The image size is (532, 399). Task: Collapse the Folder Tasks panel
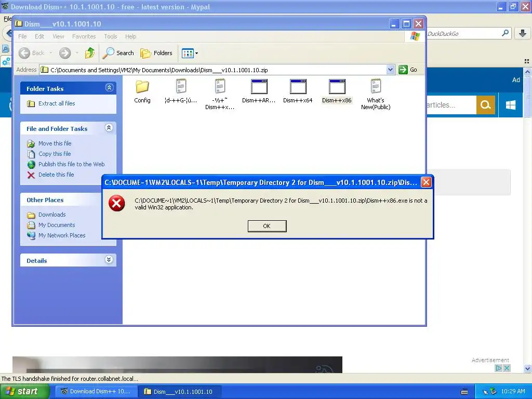(109, 88)
